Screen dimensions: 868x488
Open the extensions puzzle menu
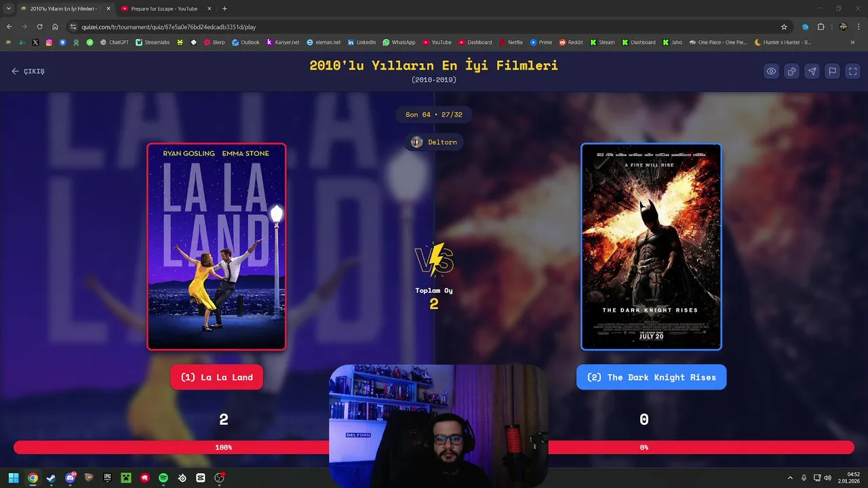click(x=821, y=27)
